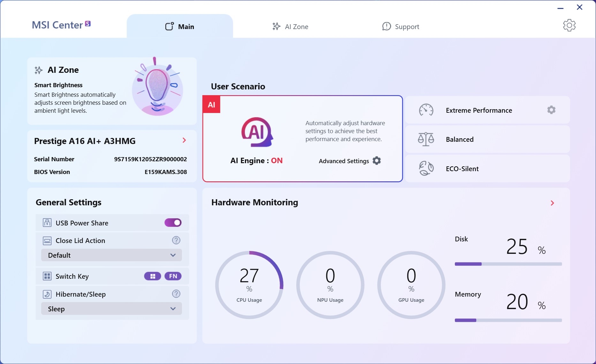
Task: Open the Close Lid Action Default dropdown
Action: pos(112,255)
